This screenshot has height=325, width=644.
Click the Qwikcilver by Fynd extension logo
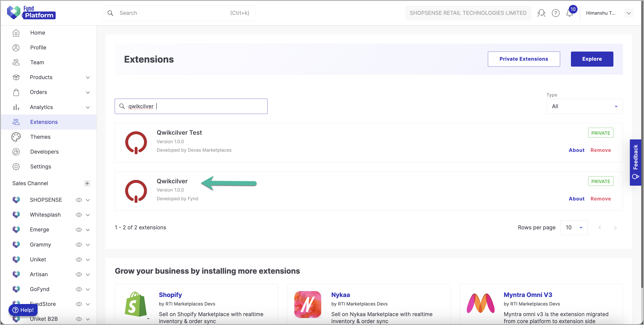[136, 191]
